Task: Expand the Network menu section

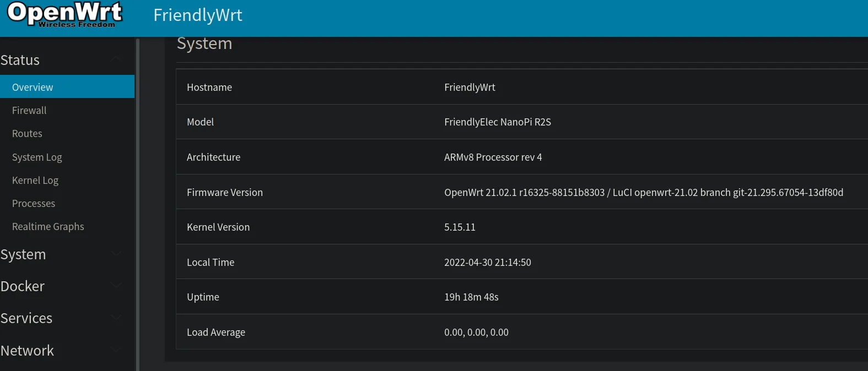Action: click(61, 351)
